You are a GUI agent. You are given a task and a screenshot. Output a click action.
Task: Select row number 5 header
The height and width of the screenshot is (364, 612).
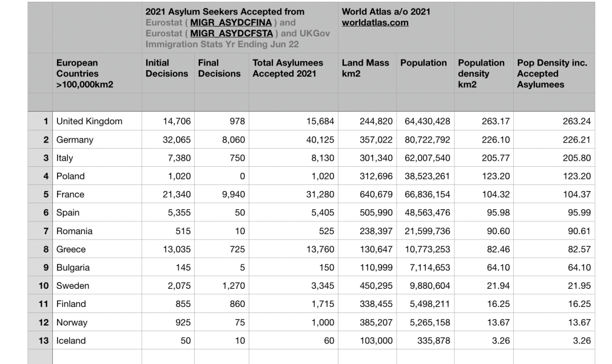pos(40,194)
